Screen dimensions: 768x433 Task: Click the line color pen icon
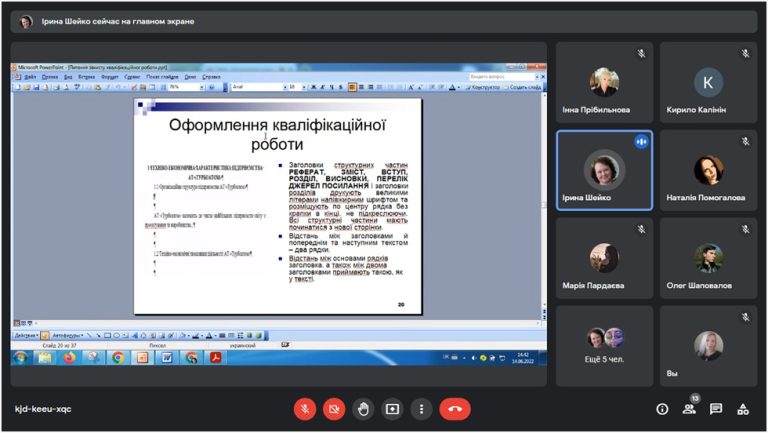196,336
